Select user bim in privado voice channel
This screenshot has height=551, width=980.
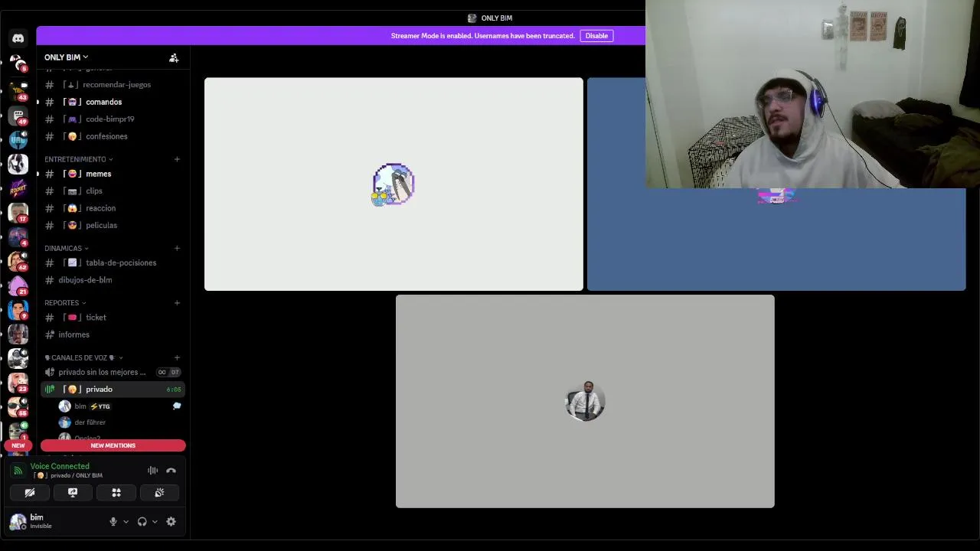point(121,406)
